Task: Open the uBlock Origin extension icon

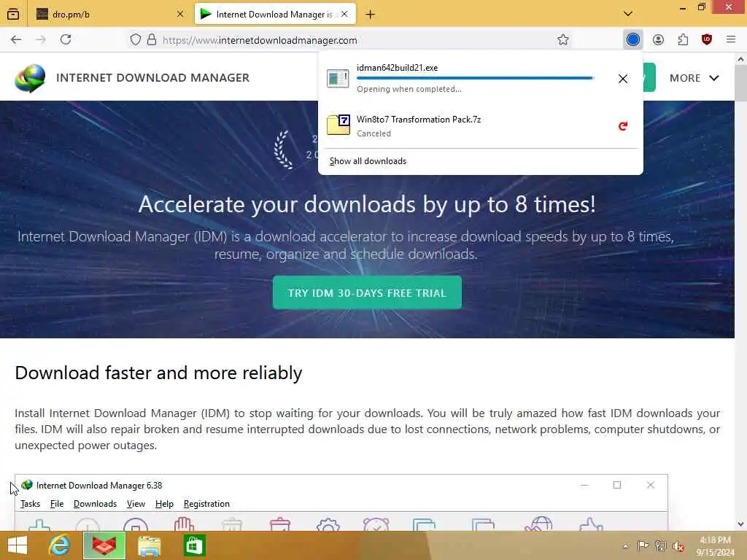Action: pos(707,39)
